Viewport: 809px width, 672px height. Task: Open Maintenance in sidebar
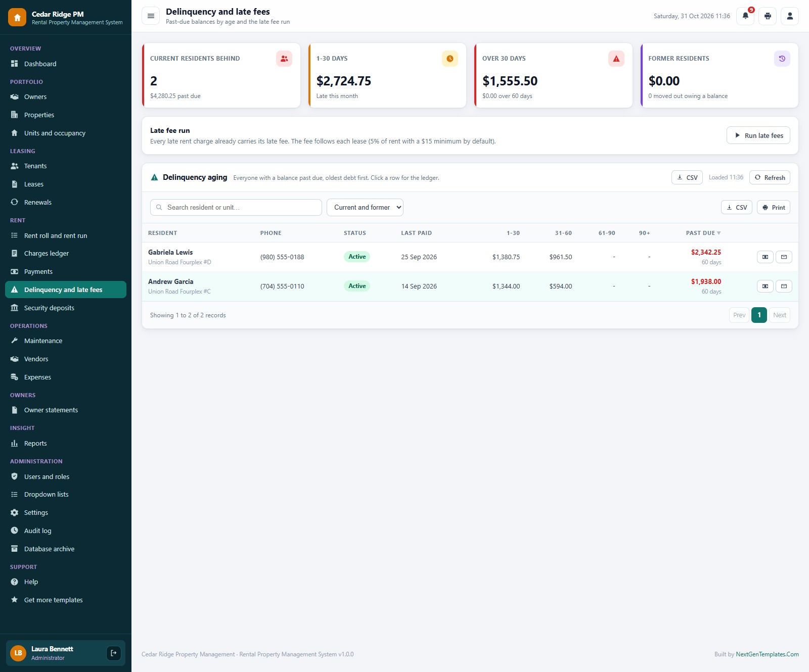pos(66,341)
